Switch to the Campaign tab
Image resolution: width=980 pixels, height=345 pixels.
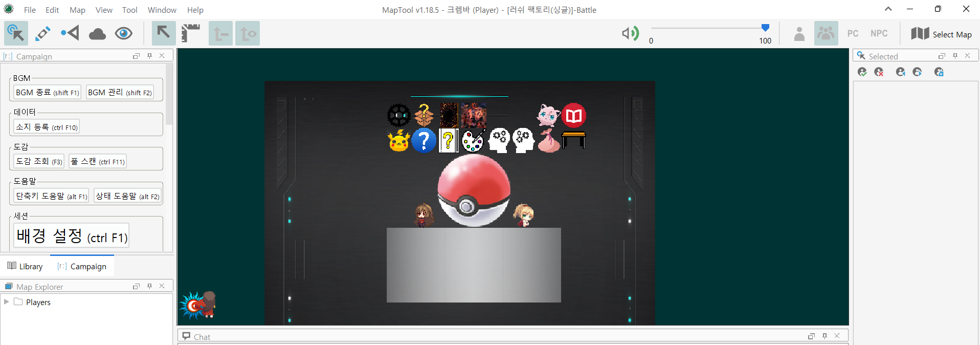(82, 266)
